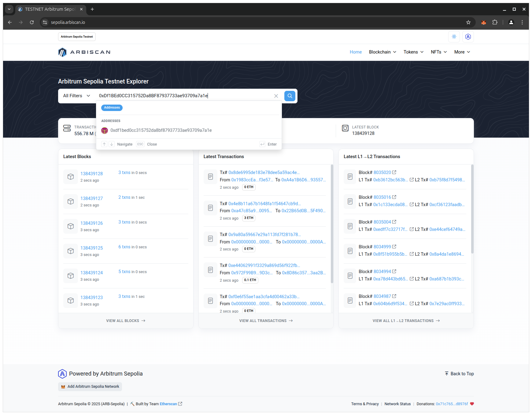
Task: Click the cube icon for block 138439128
Action: 71,177
